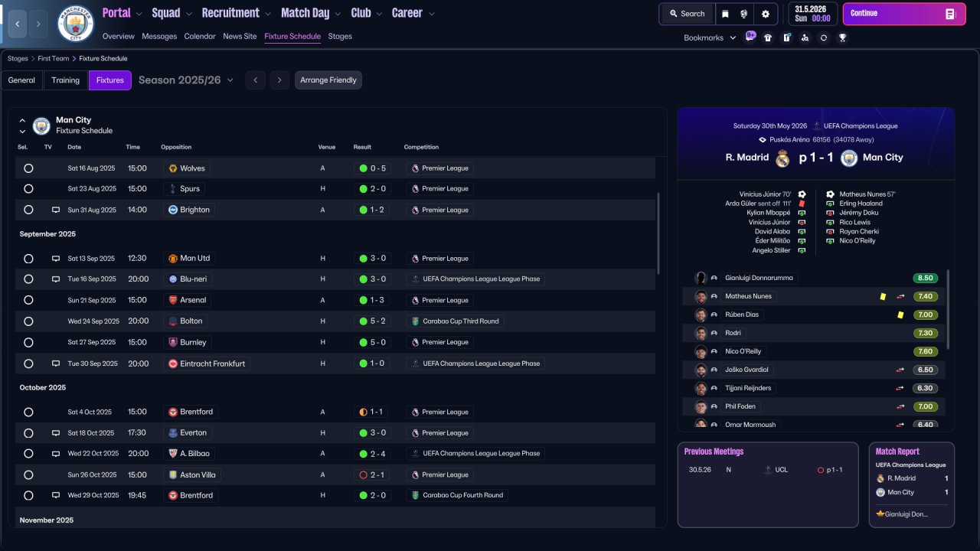Click the kit shirt shortcut icon
980x551 pixels.
tap(768, 37)
